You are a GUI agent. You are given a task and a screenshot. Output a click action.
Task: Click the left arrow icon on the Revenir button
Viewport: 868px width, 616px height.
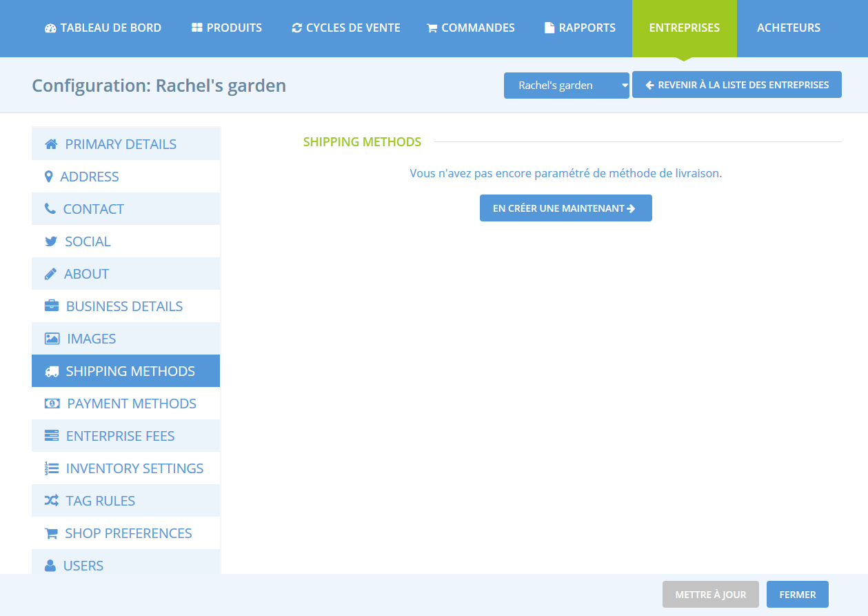(649, 85)
